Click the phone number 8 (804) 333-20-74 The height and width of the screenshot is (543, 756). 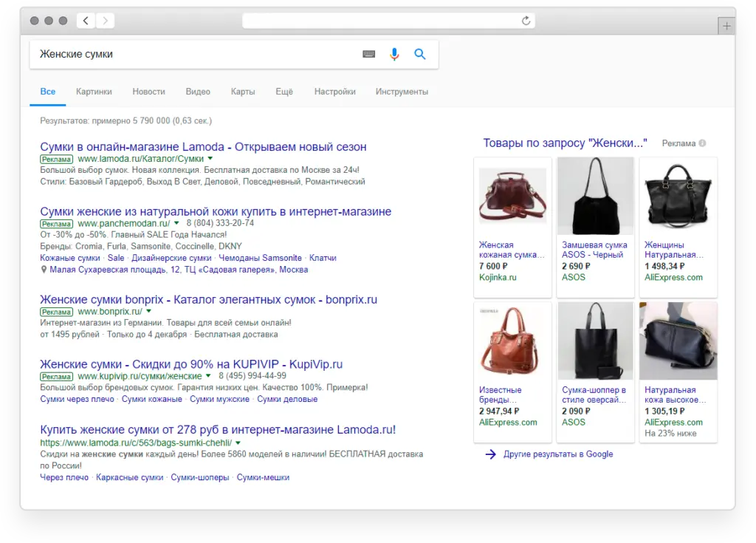(220, 223)
